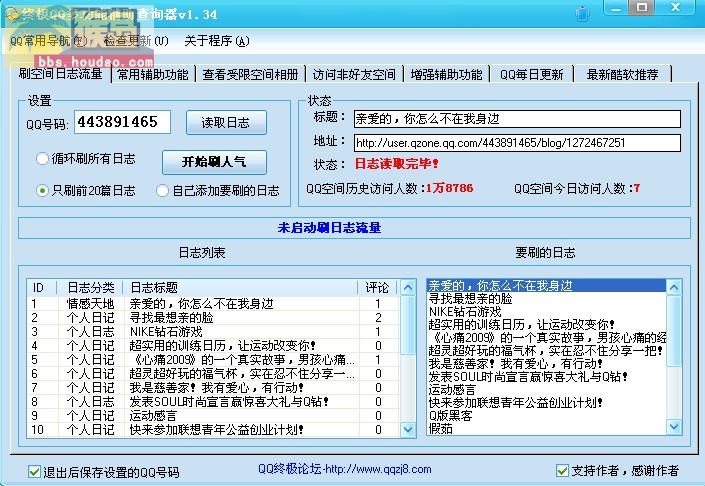Viewport: 705px width, 486px height.
Task: Switch to 常用辅助功能 tab
Action: 153,74
